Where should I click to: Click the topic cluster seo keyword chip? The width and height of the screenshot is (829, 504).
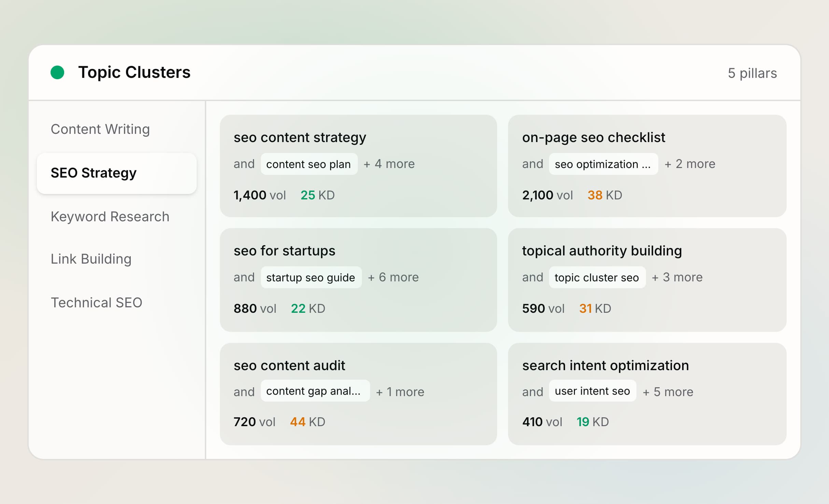597,277
